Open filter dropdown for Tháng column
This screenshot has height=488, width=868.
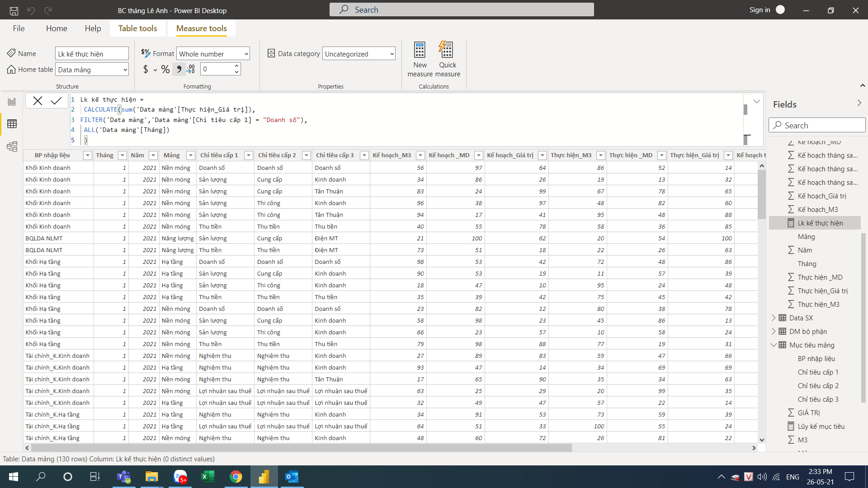tap(122, 155)
